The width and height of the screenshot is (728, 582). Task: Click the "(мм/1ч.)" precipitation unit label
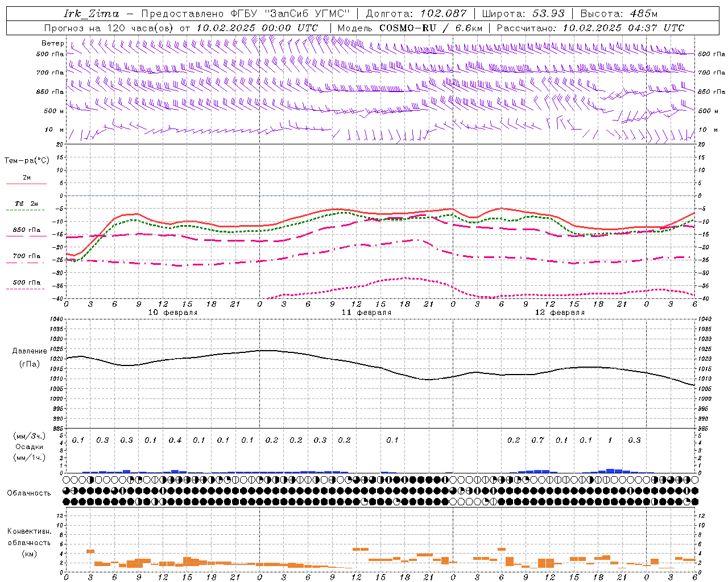30,458
